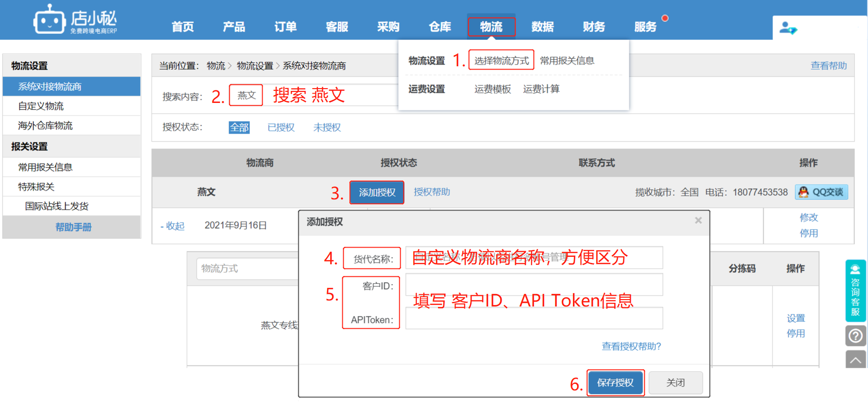Click breadcrumb link 物流
868x402 pixels.
tap(216, 66)
